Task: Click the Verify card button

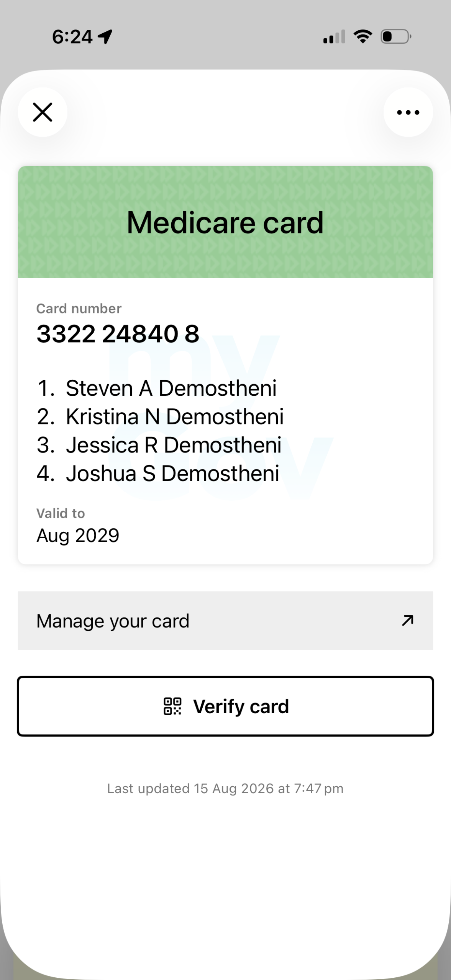Action: click(225, 706)
